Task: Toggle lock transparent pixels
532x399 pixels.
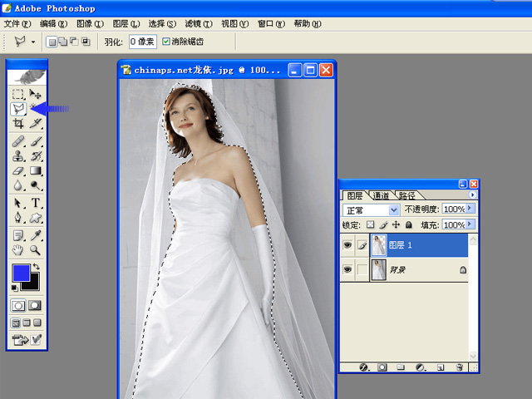Action: [371, 224]
